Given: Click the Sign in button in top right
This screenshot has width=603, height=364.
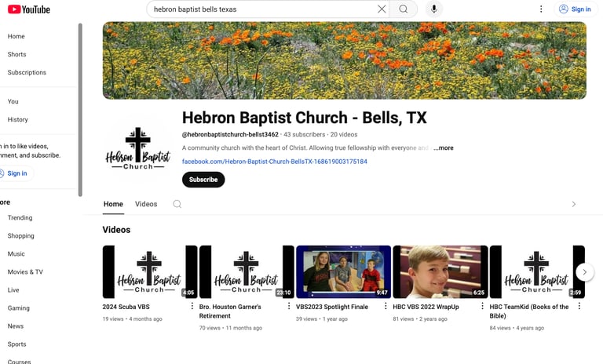Looking at the screenshot, I should (x=575, y=9).
